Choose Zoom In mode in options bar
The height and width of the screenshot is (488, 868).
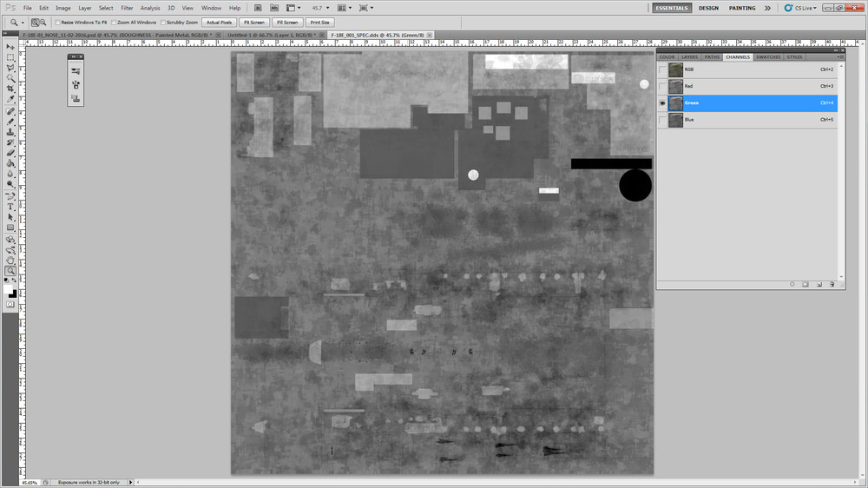pos(36,23)
